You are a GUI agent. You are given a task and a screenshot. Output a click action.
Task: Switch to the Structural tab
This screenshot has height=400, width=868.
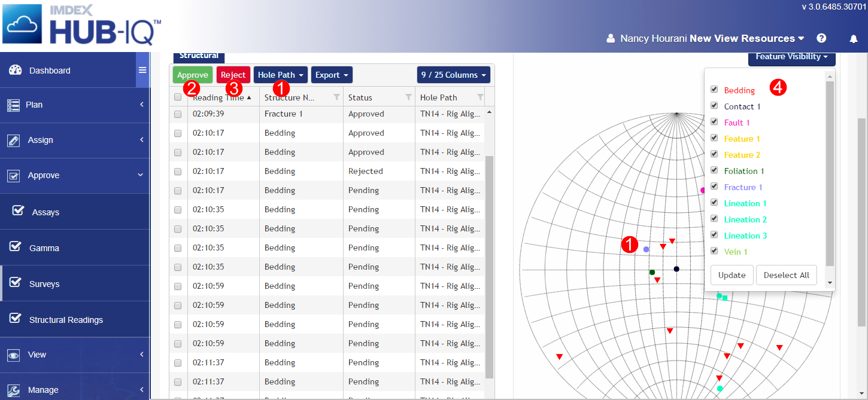199,56
